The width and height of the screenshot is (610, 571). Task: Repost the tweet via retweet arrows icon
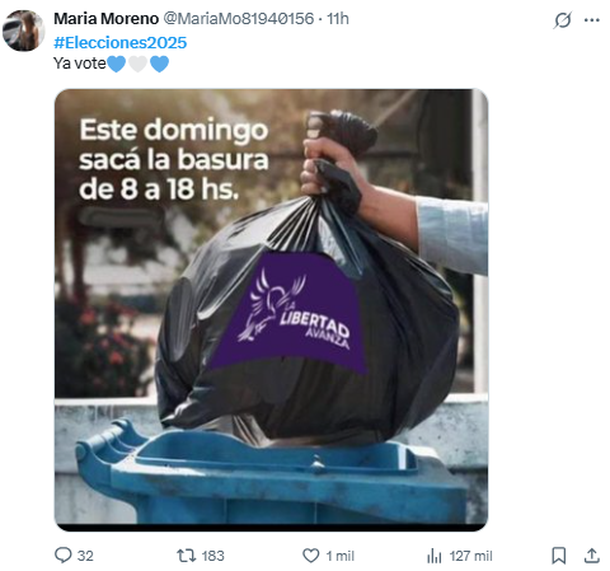pyautogui.click(x=186, y=555)
